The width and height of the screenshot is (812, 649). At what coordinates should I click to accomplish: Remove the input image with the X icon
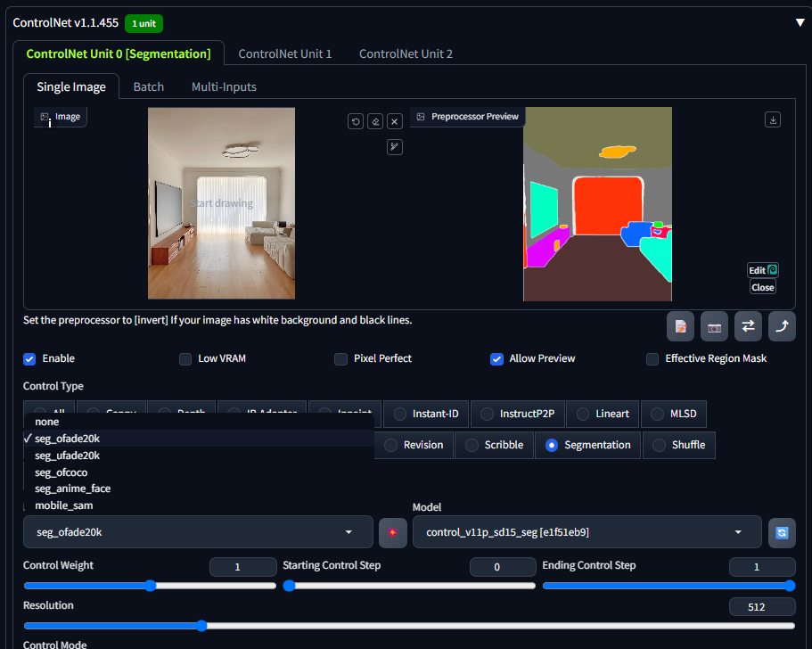click(x=395, y=122)
